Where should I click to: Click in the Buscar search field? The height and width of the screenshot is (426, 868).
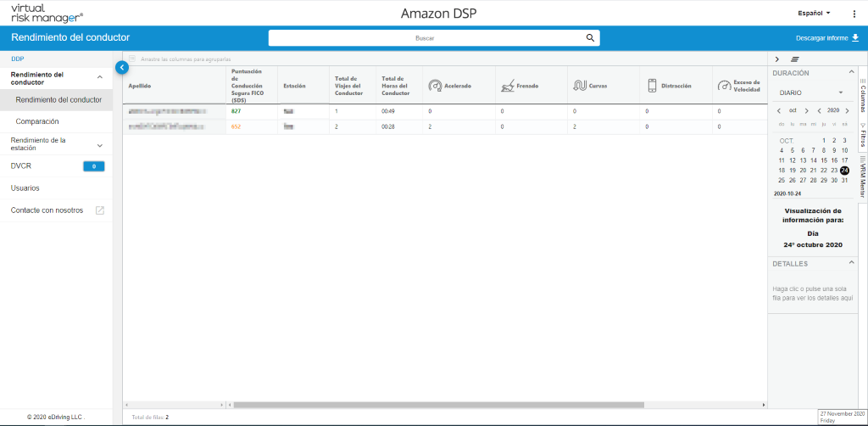tap(425, 38)
